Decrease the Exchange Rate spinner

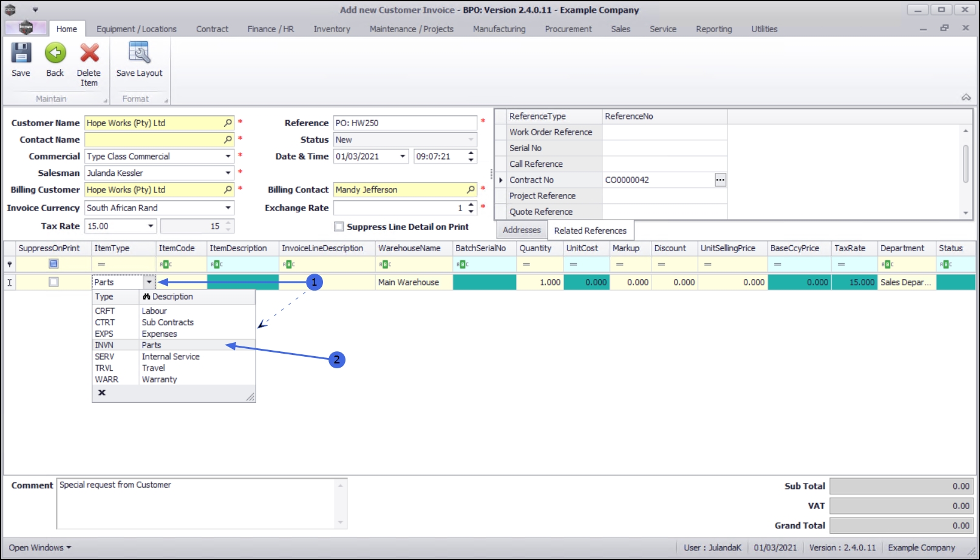point(471,211)
